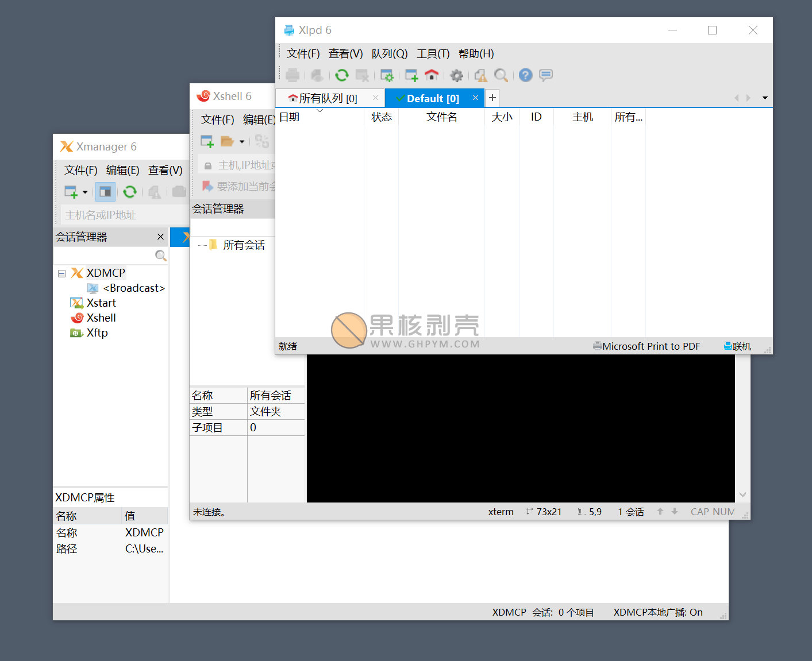Click the Xmanager green refresh icon

(x=130, y=192)
